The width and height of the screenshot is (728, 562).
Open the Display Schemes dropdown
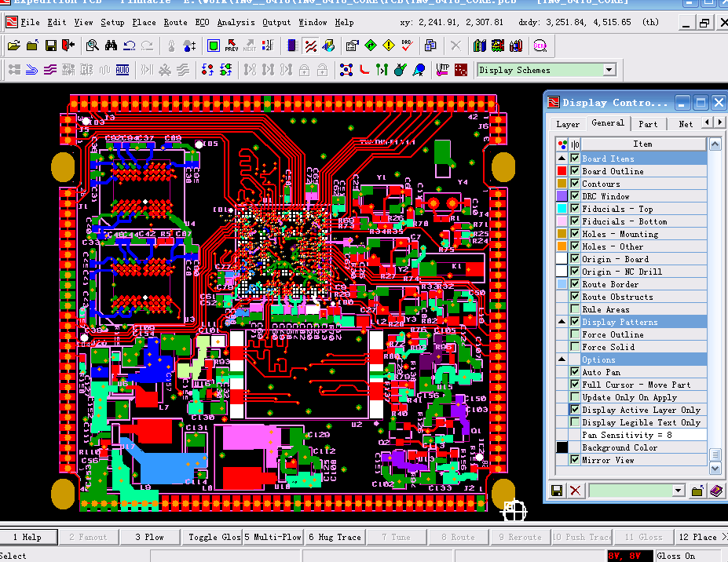609,70
